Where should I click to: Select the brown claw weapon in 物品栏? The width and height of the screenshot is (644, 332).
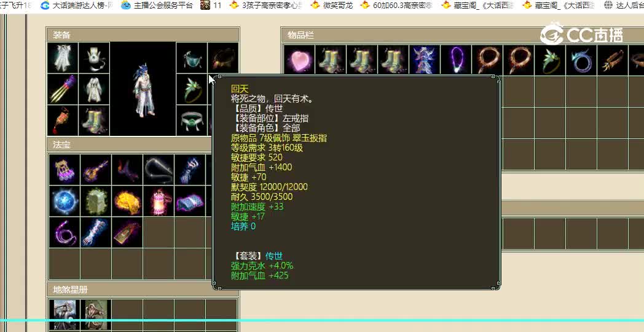(611, 60)
